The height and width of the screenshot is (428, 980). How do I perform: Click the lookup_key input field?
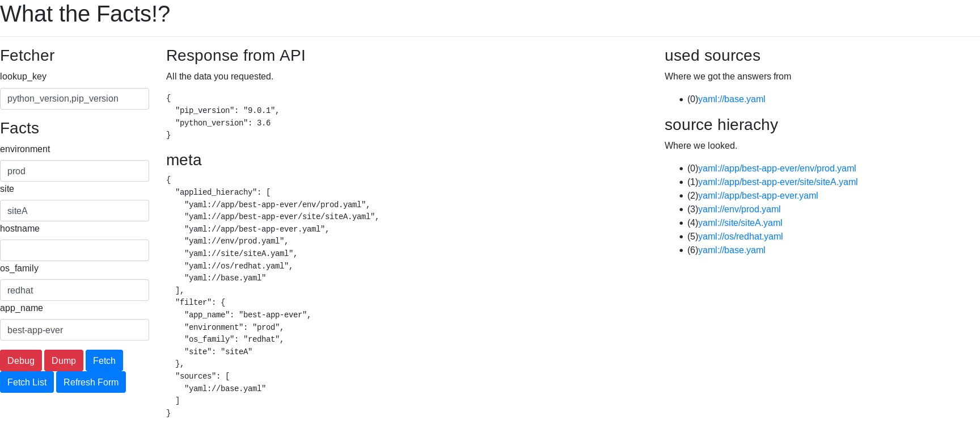coord(74,99)
